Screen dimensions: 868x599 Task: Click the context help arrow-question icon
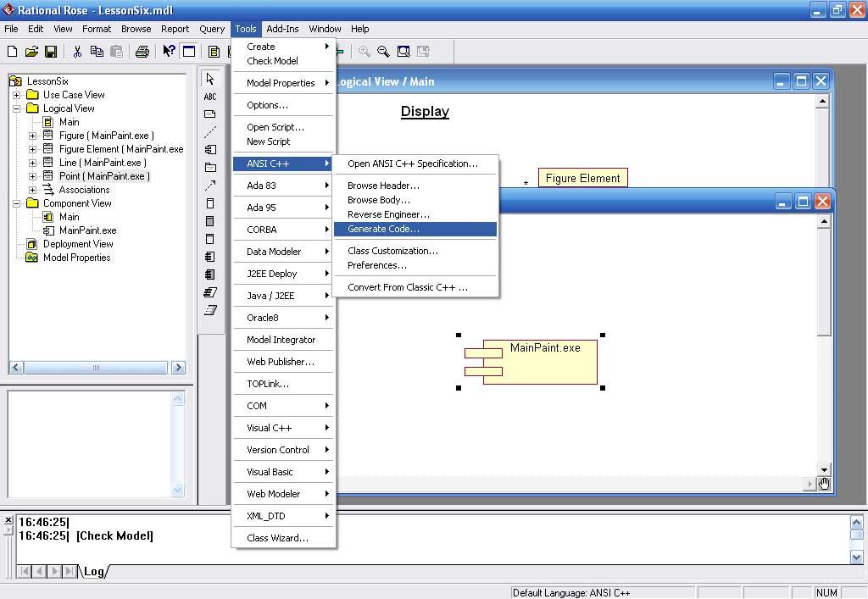click(x=169, y=52)
